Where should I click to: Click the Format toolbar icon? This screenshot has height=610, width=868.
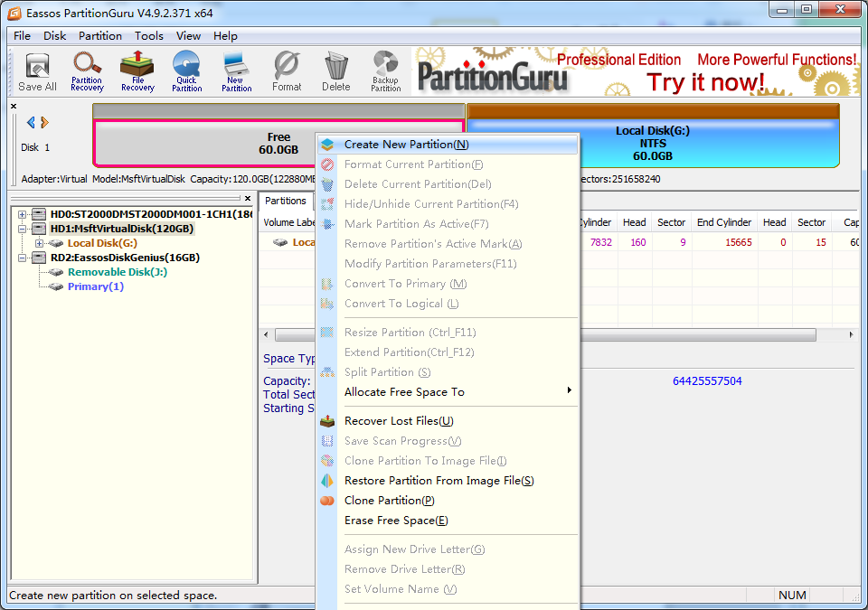tap(287, 71)
